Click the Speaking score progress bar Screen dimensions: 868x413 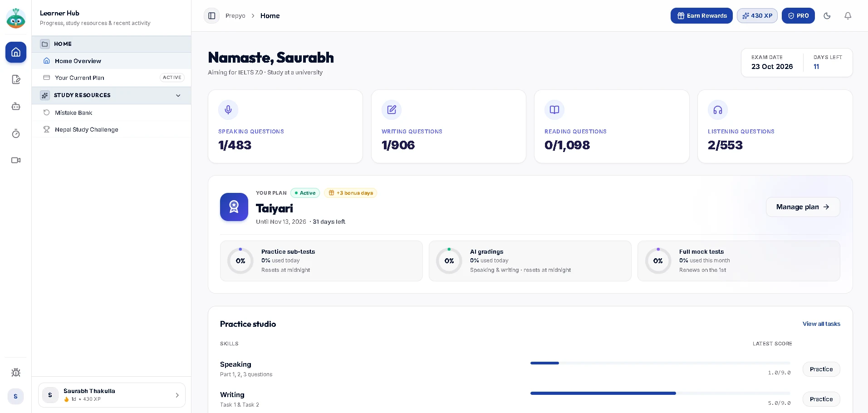point(660,363)
